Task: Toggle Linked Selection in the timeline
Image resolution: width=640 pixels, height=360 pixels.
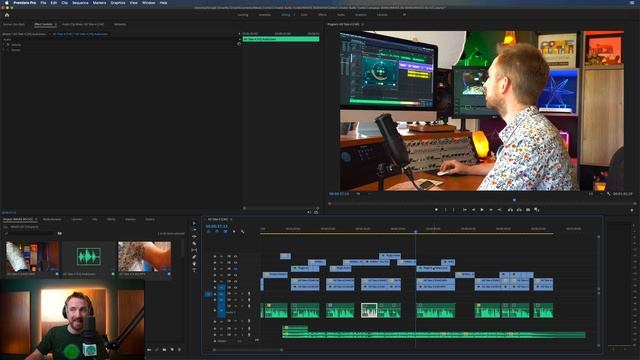Action: pyautogui.click(x=225, y=231)
